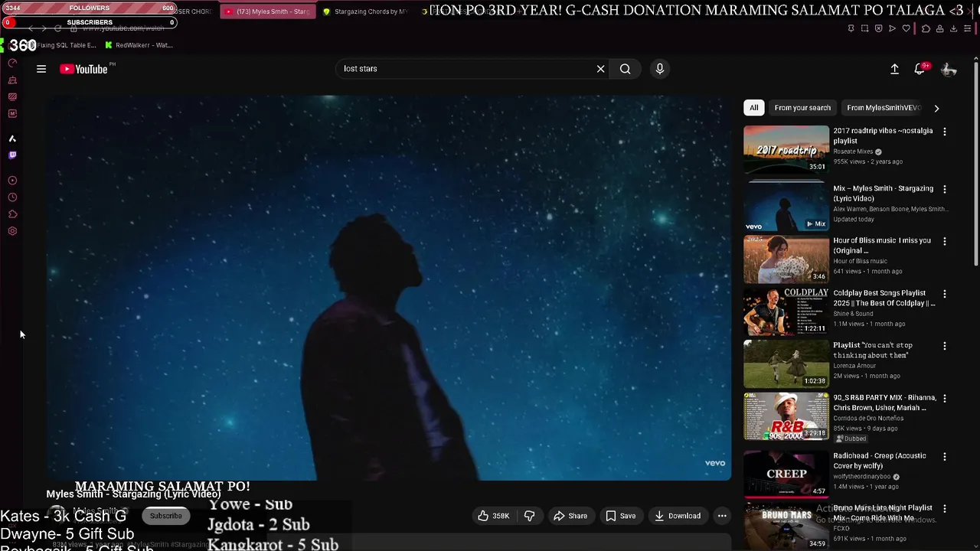Open Extensions puzzle sidebar icon

pos(12,214)
